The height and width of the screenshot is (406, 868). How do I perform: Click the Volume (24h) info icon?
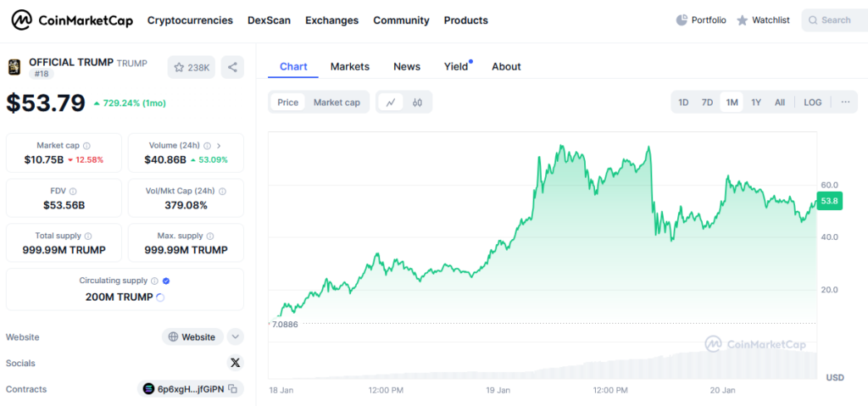pos(207,146)
